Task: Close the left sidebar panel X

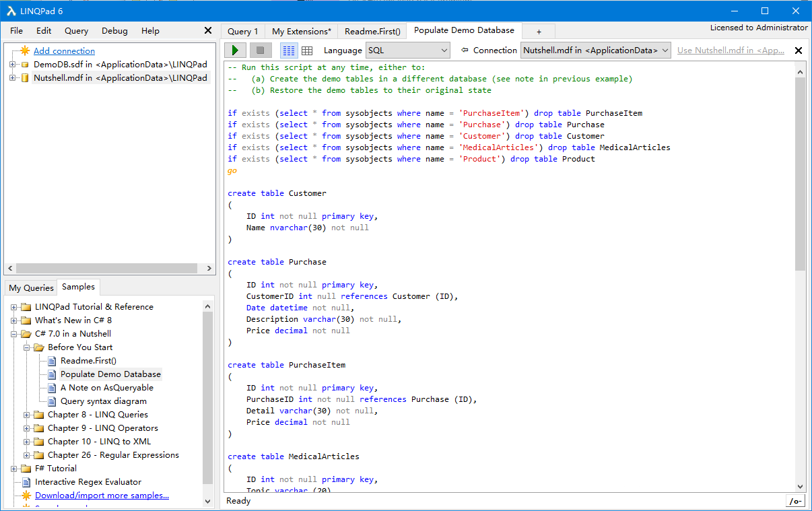Action: tap(208, 30)
